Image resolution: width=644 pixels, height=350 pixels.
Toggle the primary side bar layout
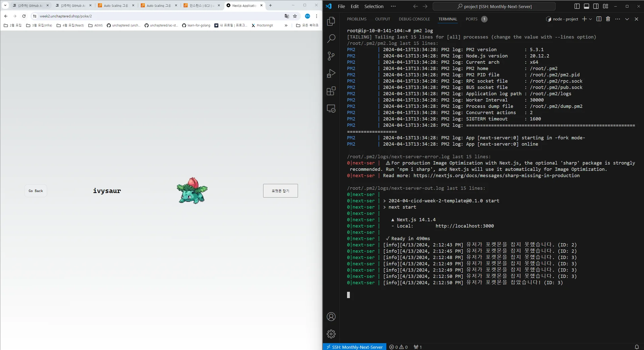[577, 6]
